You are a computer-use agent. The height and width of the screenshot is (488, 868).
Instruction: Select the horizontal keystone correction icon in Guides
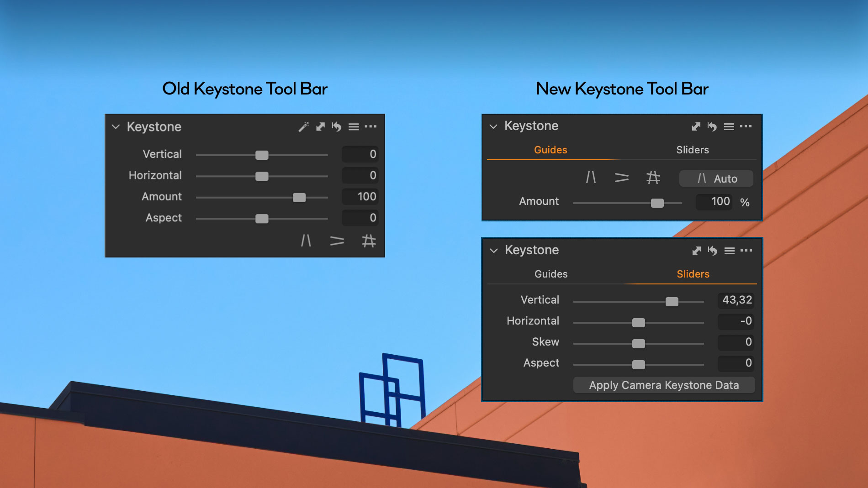point(622,178)
